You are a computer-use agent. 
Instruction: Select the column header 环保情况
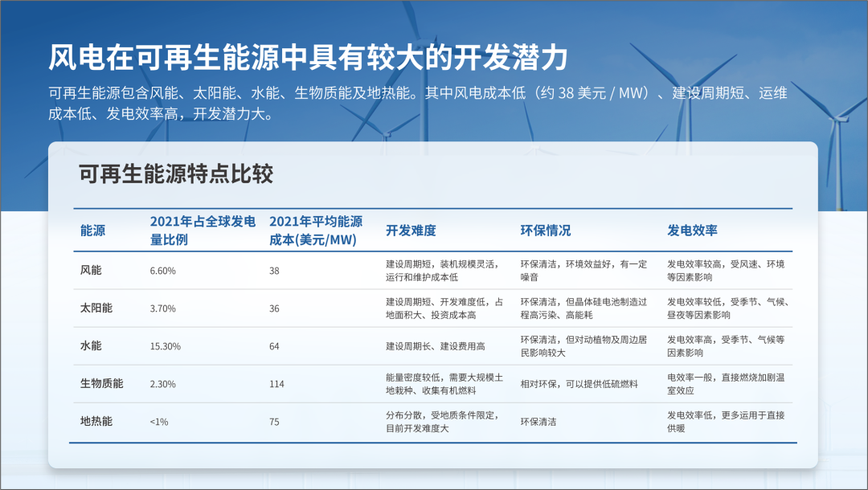(x=545, y=231)
